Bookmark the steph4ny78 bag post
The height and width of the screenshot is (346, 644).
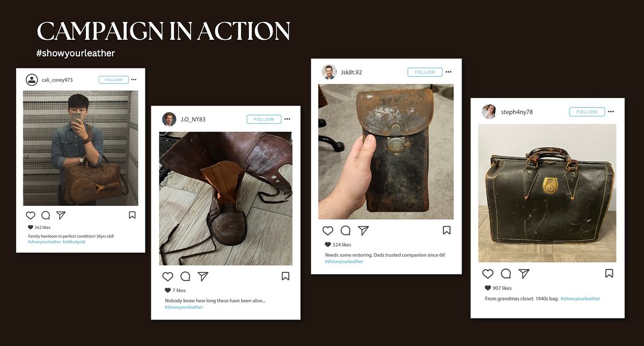click(x=609, y=273)
